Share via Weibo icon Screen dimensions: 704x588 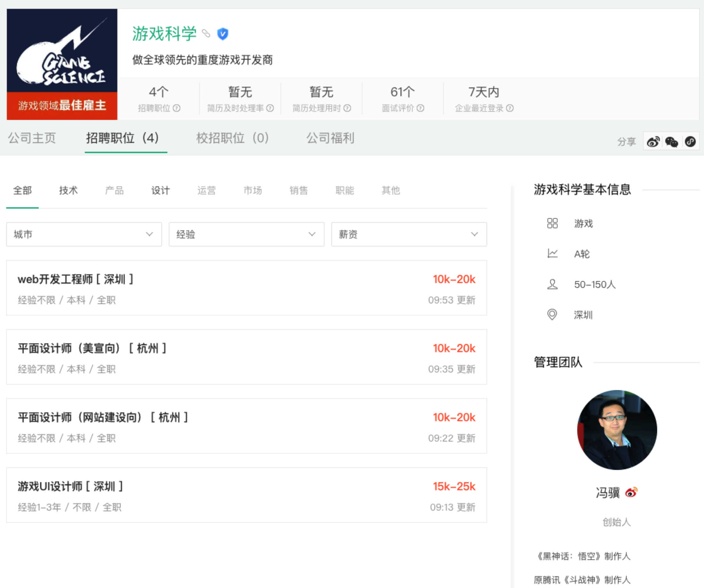(653, 142)
